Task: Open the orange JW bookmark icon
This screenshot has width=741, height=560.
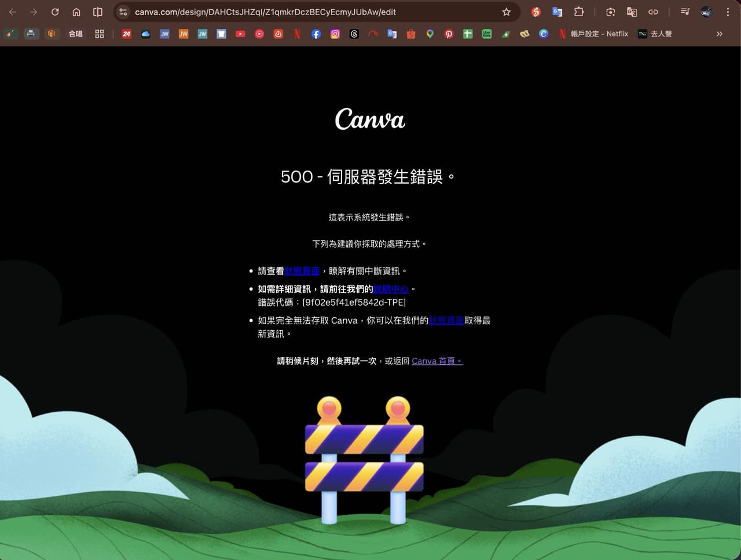Action: [184, 34]
